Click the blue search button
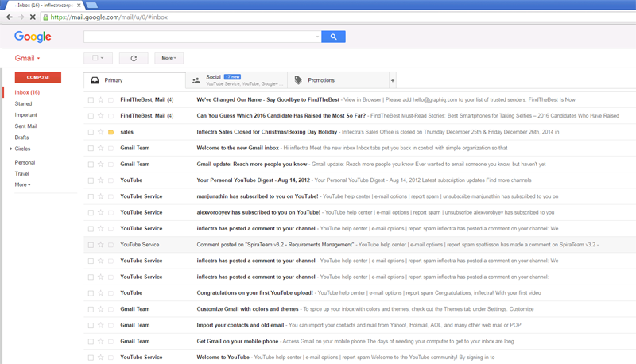636x364 pixels. [333, 37]
